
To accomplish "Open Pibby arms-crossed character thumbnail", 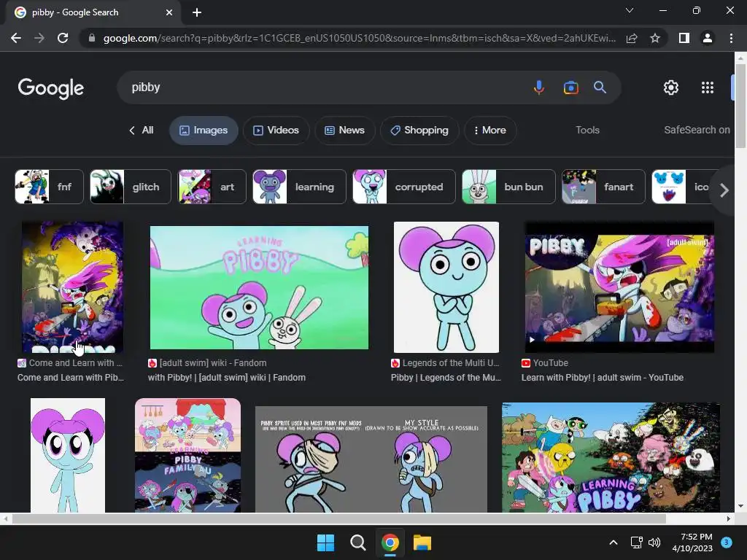I will [446, 287].
